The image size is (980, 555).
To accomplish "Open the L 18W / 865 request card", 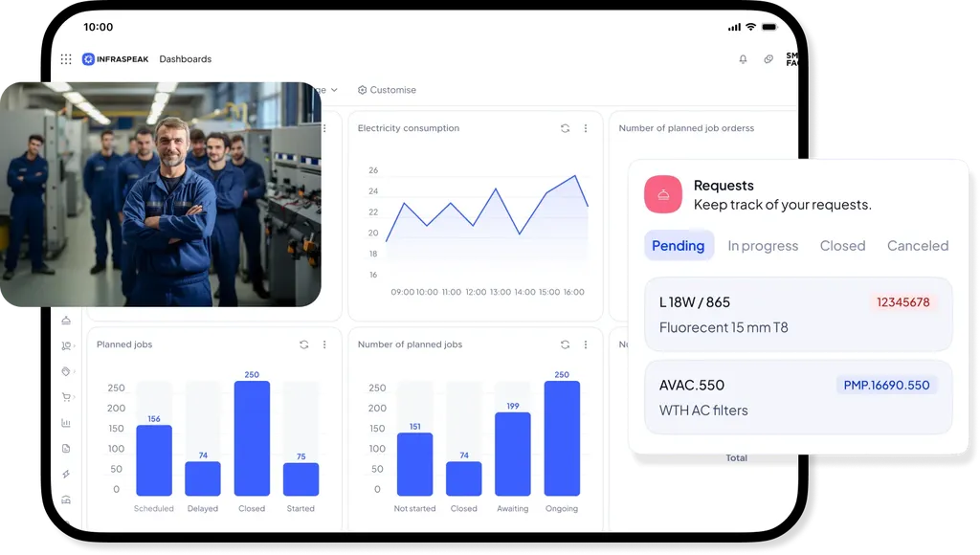I will tap(798, 315).
